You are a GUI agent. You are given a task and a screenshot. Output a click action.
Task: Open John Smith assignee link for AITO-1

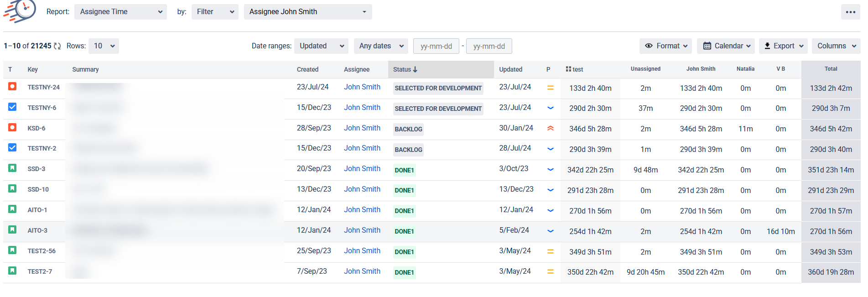tap(362, 209)
